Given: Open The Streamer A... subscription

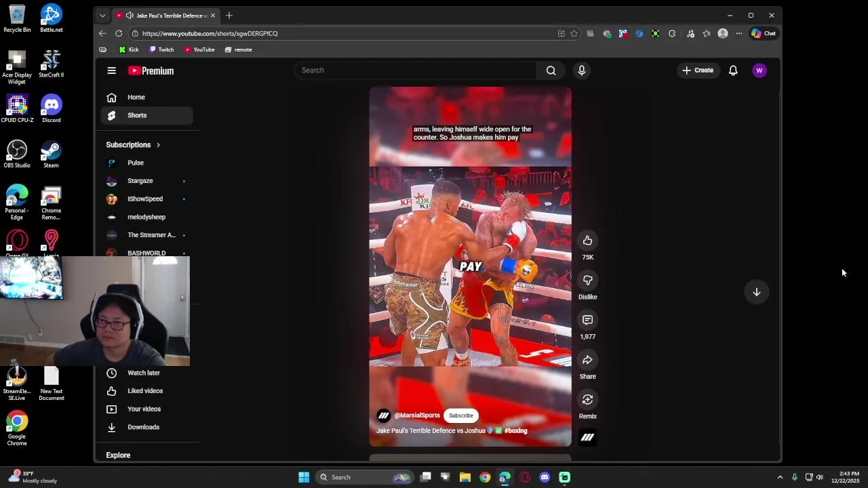Looking at the screenshot, I should coord(147,235).
